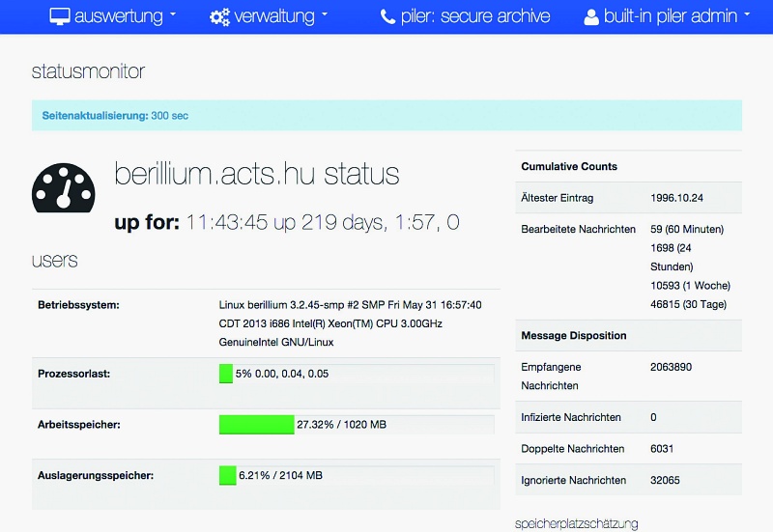Click the phone icon beside piler: secure archive
The image size is (773, 532).
pos(387,17)
